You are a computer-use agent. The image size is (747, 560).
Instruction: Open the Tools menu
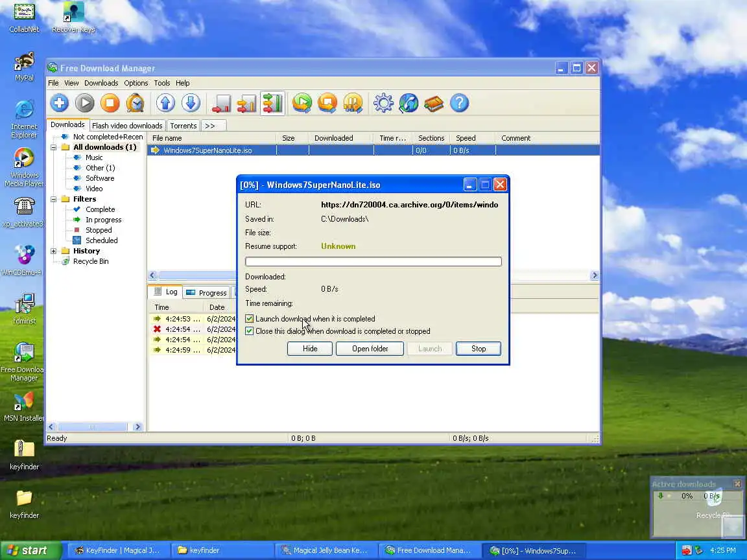162,83
